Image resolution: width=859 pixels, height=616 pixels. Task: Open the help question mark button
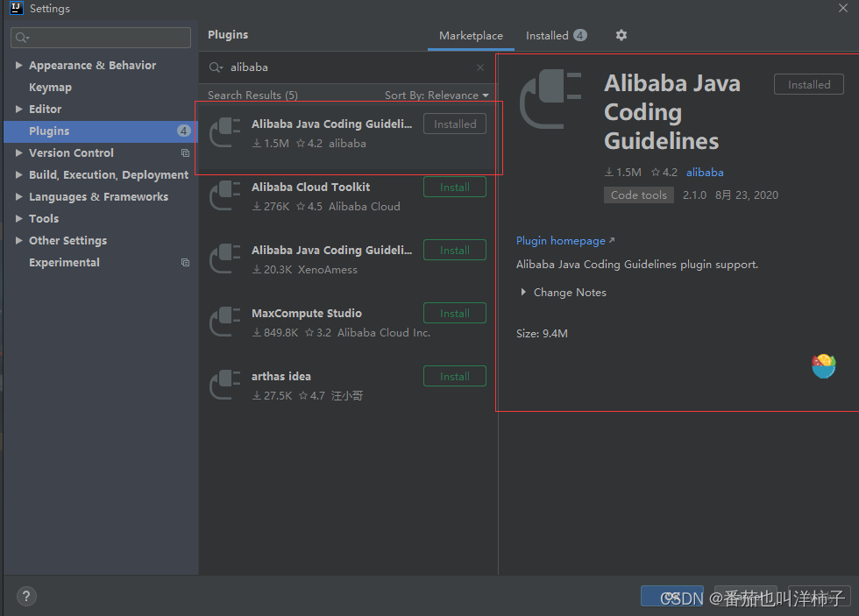coord(26,597)
